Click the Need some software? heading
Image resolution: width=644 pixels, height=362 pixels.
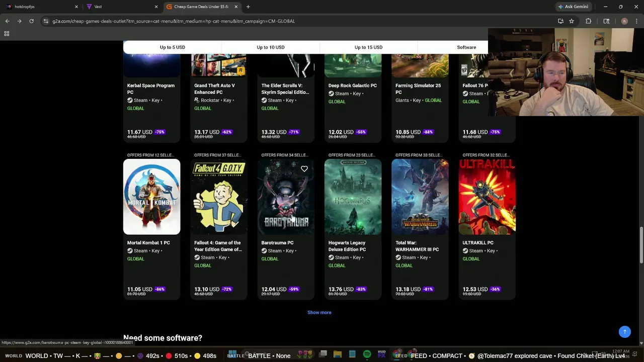(163, 338)
